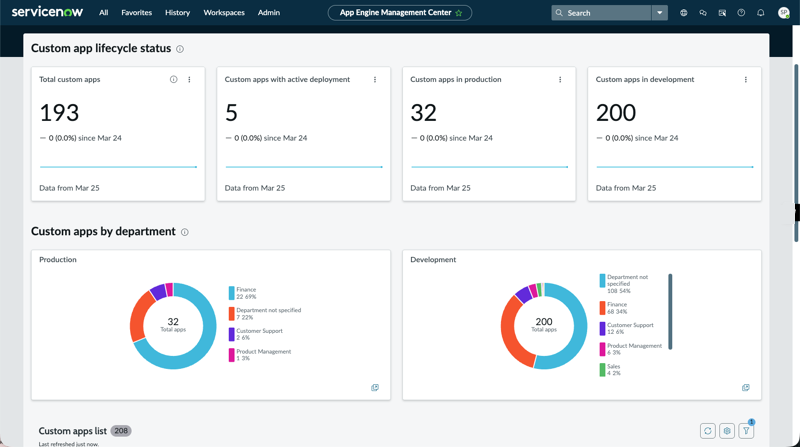Open more options on Custom apps with active deployment
Image resolution: width=800 pixels, height=447 pixels.
pyautogui.click(x=375, y=80)
